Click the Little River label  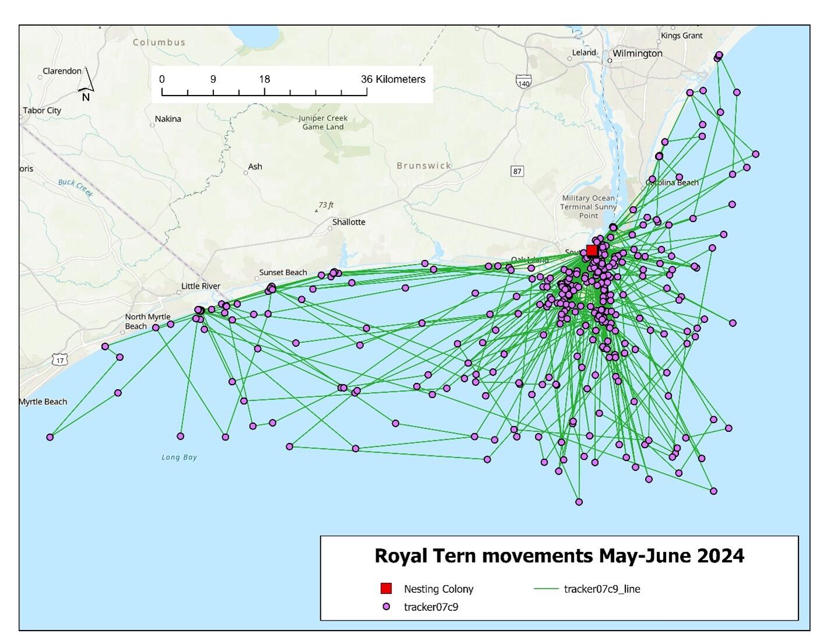tap(201, 286)
